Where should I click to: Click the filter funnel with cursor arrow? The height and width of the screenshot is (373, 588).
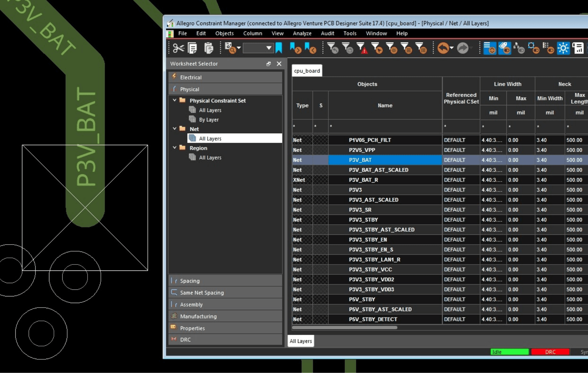[x=377, y=48]
